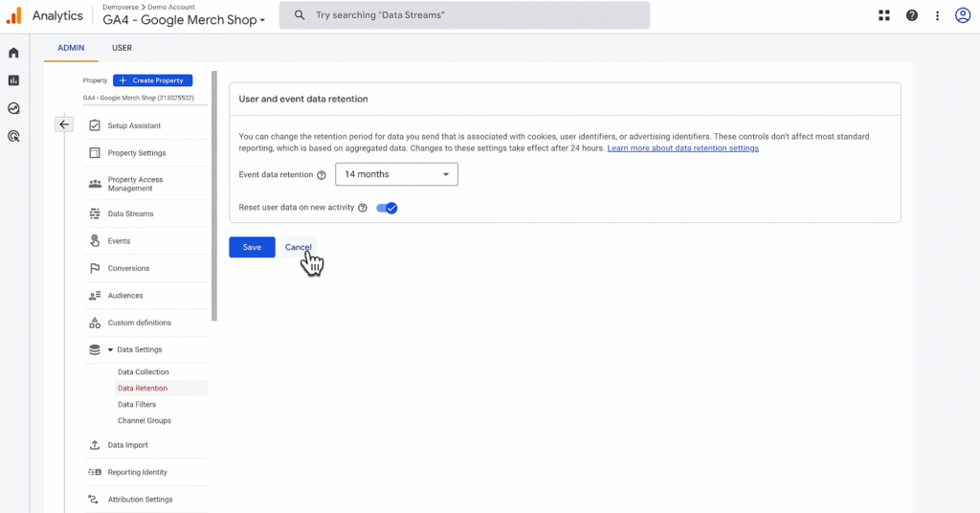Click the Setup Assistant checkbox icon

pyautogui.click(x=95, y=125)
